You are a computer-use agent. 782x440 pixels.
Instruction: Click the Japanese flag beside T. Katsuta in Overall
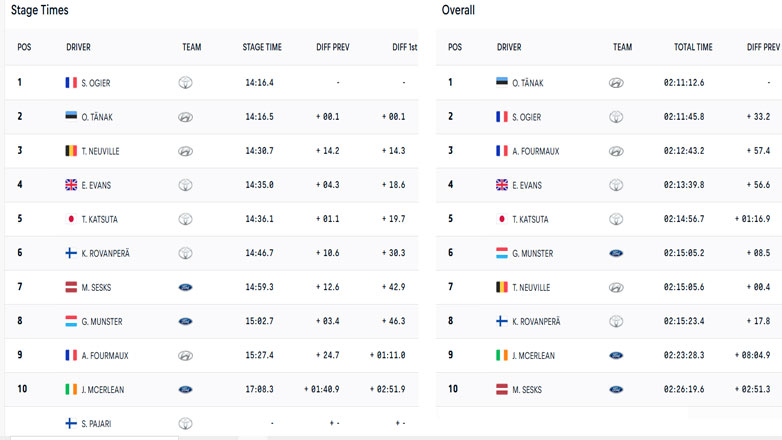point(502,218)
